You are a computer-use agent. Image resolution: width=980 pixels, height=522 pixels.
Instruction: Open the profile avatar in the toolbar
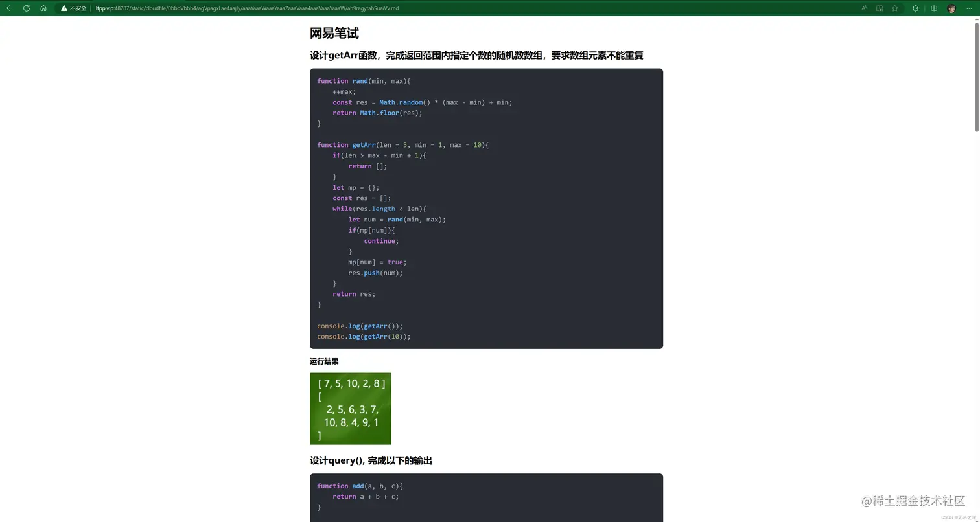coord(951,8)
